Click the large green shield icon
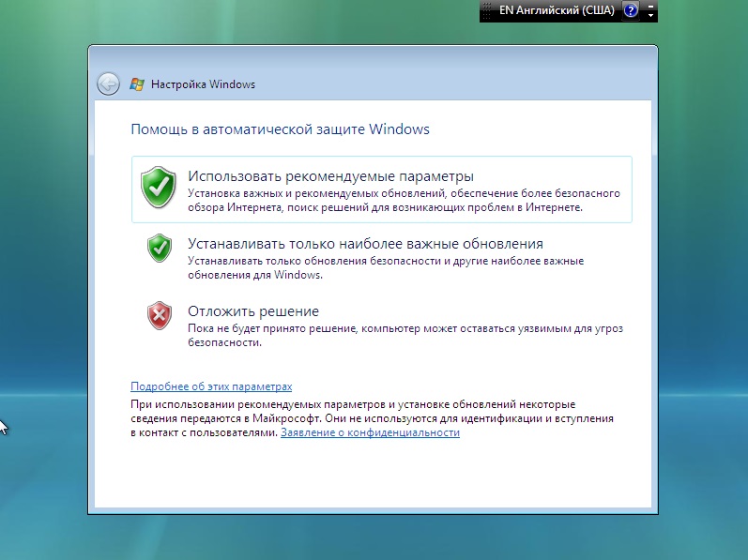 [x=159, y=187]
